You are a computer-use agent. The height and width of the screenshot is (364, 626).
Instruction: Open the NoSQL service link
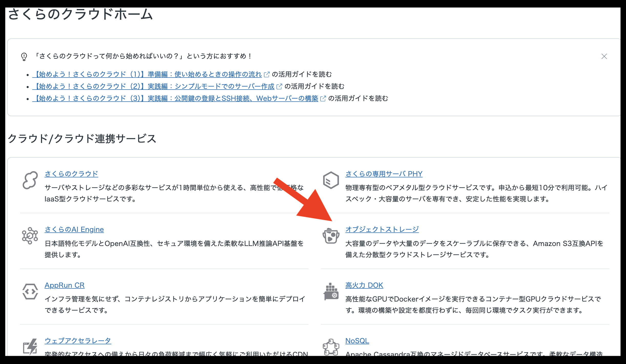tap(357, 341)
